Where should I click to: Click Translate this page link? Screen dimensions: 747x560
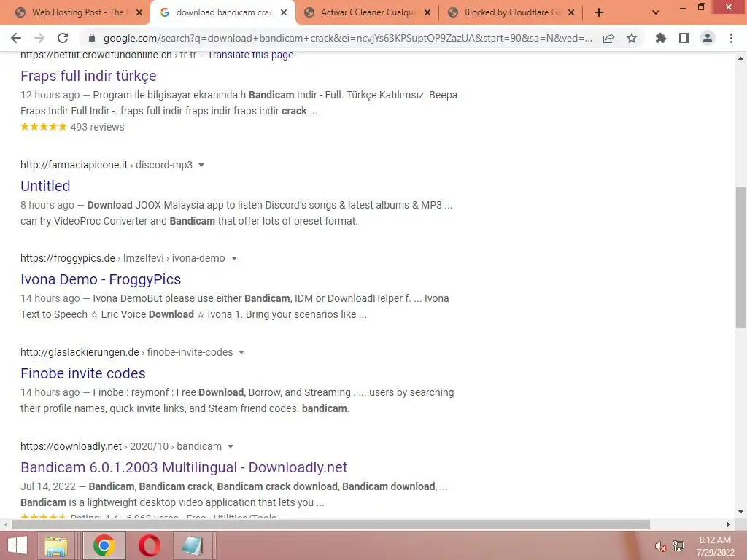pos(251,55)
